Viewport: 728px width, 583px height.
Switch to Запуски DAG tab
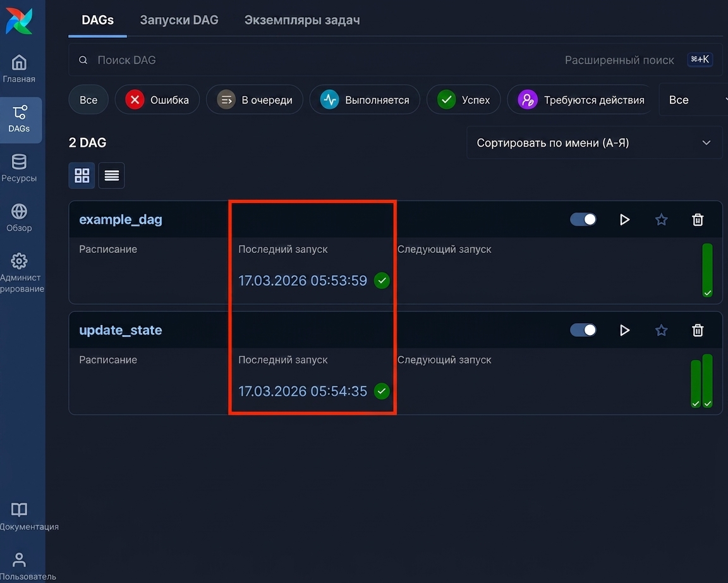tap(179, 20)
